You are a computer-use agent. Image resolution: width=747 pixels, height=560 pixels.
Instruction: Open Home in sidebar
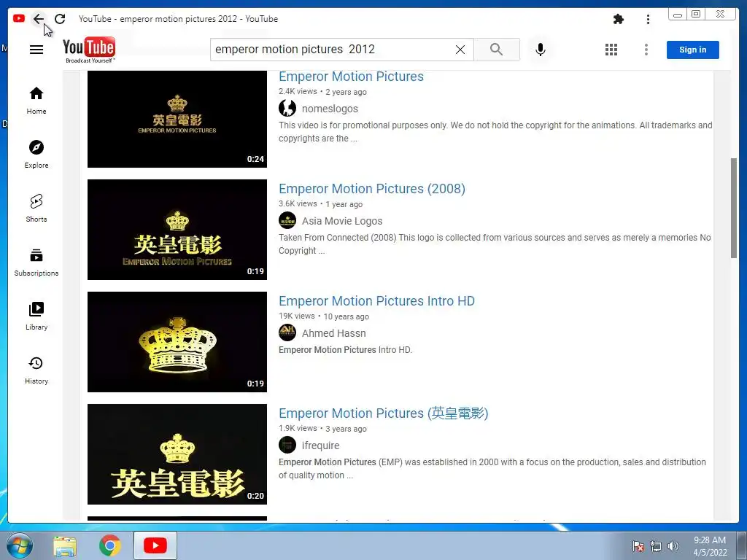click(x=36, y=101)
